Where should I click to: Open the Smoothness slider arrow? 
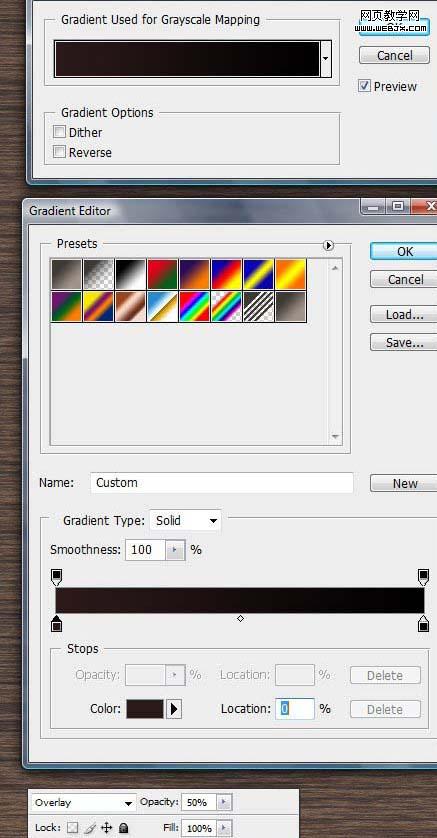(175, 549)
